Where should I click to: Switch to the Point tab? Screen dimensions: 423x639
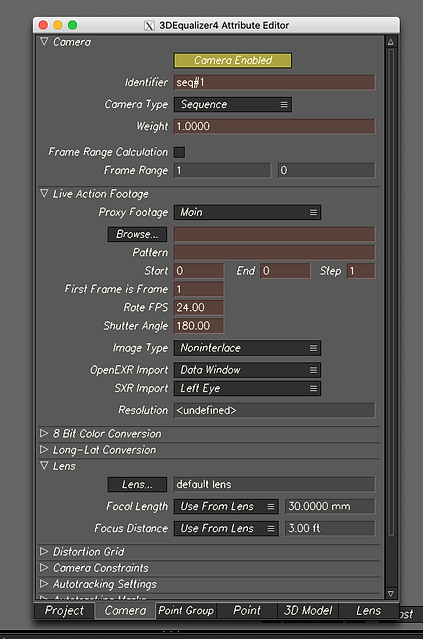pyautogui.click(x=247, y=610)
